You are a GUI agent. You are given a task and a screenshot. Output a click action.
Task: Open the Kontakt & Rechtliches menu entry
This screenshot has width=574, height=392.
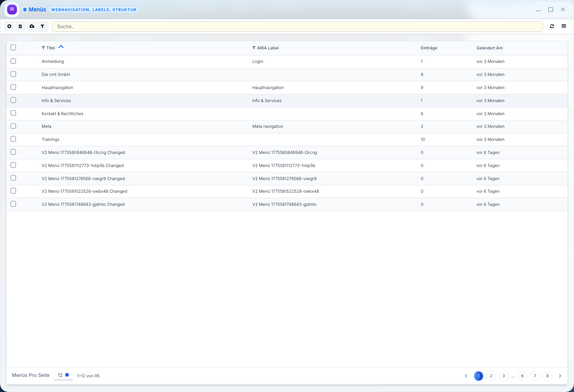[63, 114]
